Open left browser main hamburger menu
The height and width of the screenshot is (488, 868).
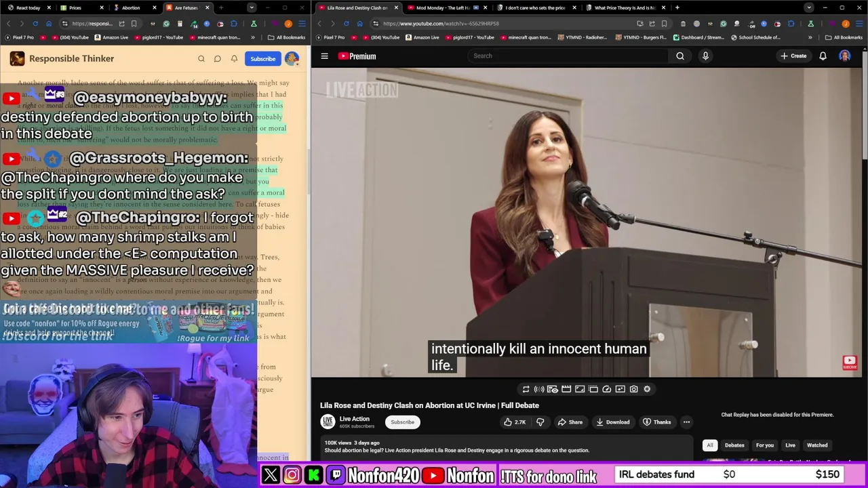click(x=302, y=24)
